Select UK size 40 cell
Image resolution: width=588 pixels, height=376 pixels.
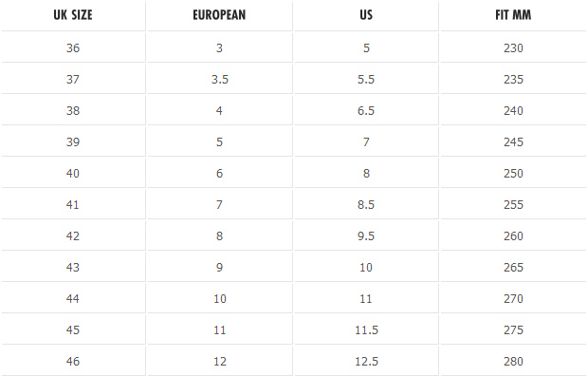73,173
